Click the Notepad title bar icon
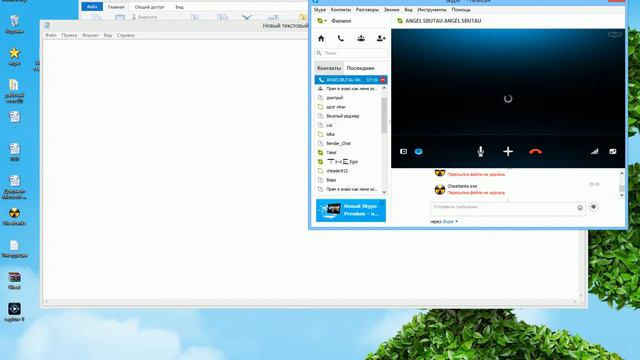 [x=47, y=25]
